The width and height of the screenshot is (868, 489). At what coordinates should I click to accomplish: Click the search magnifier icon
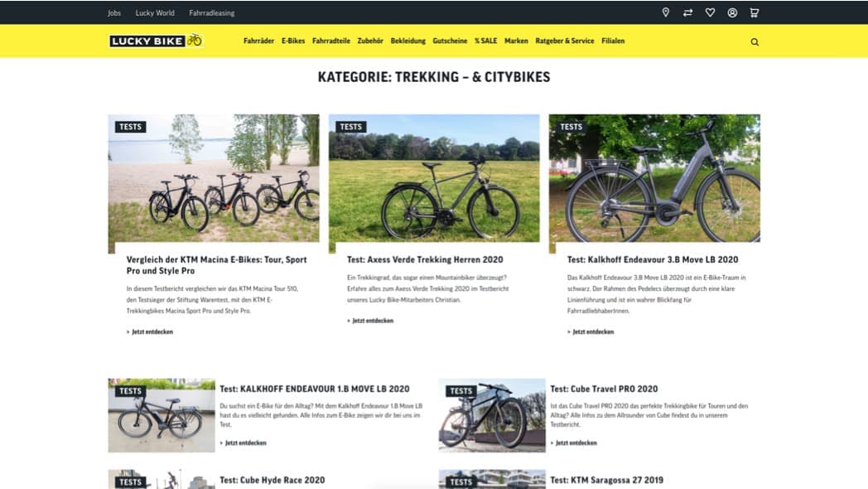coord(755,41)
